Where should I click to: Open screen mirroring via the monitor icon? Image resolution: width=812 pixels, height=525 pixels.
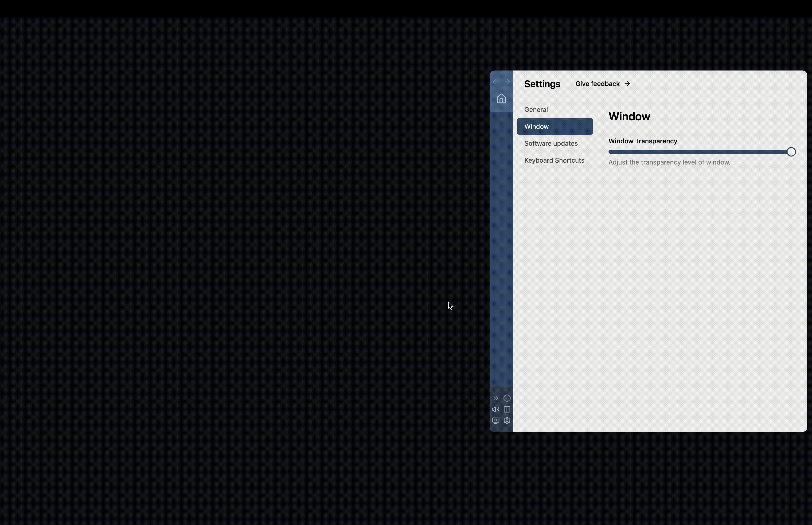click(496, 420)
